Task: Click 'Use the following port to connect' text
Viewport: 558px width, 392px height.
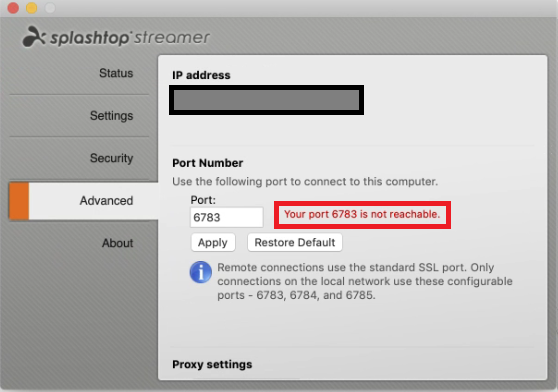Action: (305, 181)
